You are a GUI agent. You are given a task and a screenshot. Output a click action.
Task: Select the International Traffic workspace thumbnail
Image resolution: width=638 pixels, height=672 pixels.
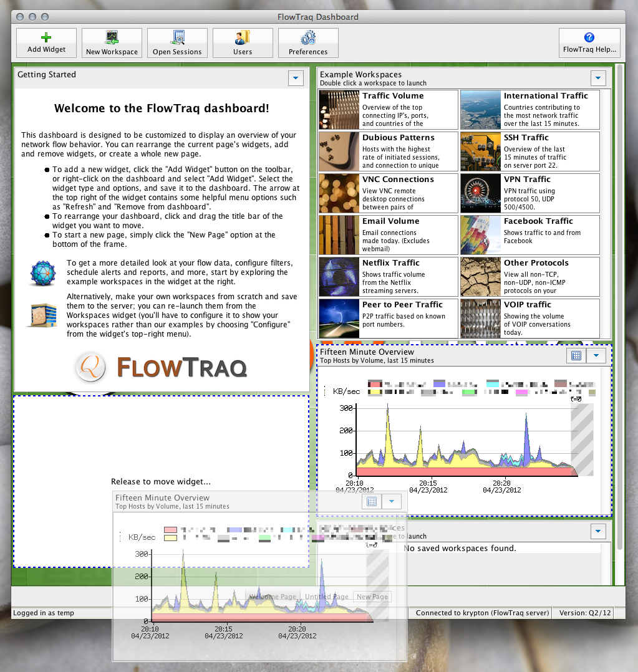[x=480, y=110]
